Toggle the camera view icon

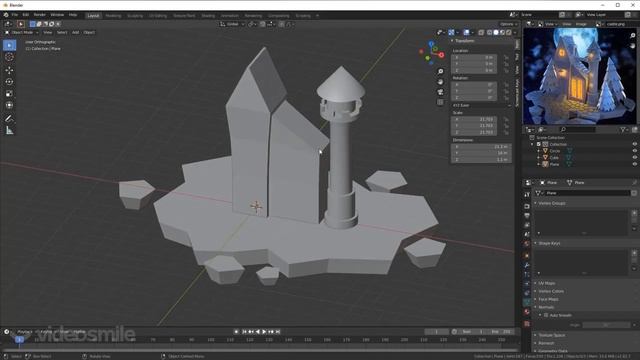[x=440, y=92]
